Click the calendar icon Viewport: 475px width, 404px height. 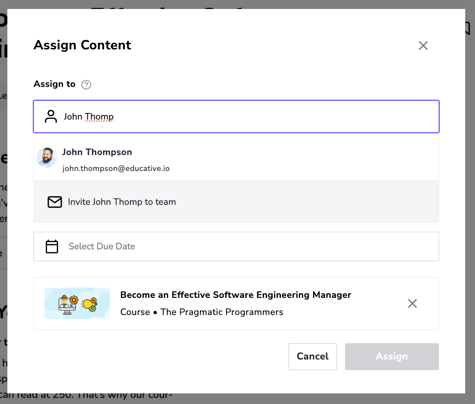[x=52, y=247]
